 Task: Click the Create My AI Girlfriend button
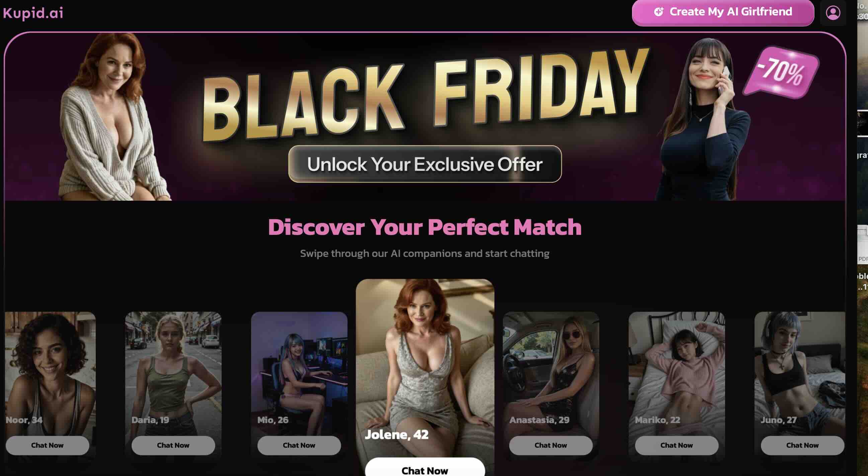(723, 12)
